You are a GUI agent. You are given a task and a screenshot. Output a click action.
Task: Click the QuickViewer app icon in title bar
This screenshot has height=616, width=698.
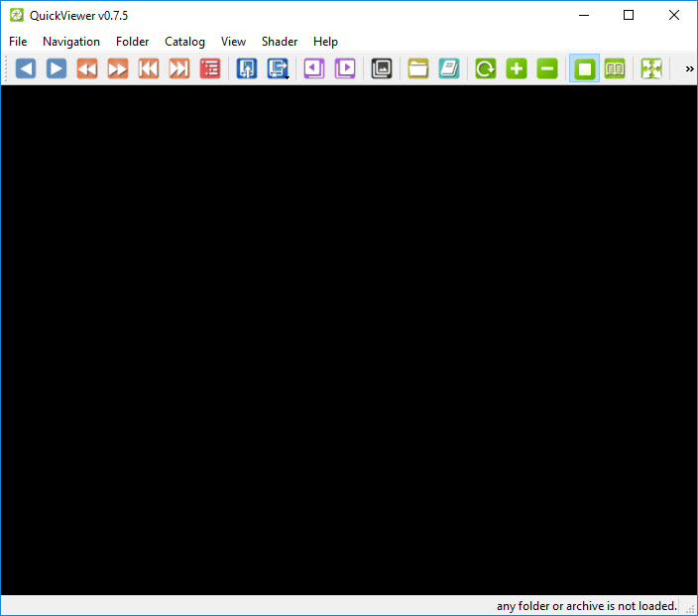17,15
